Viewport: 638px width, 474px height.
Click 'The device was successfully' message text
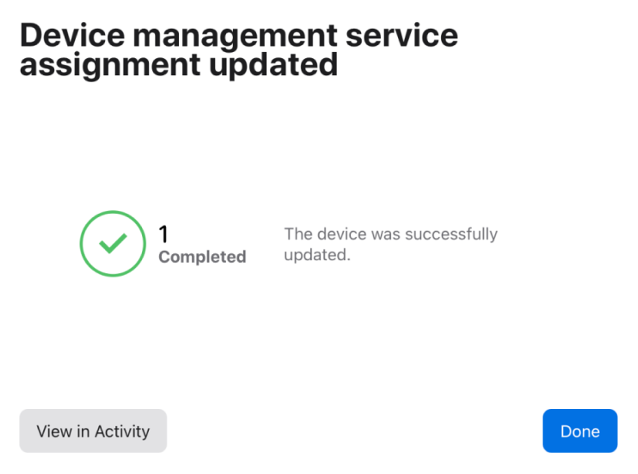coord(390,234)
